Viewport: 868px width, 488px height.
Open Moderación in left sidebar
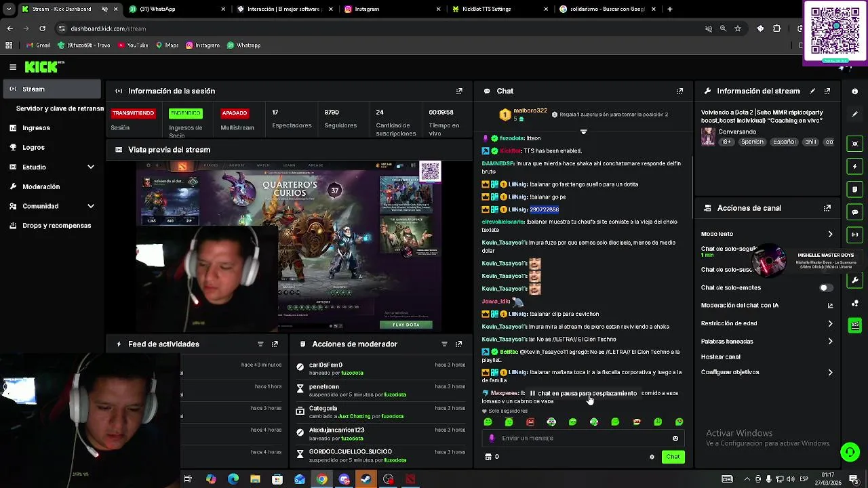(x=52, y=186)
